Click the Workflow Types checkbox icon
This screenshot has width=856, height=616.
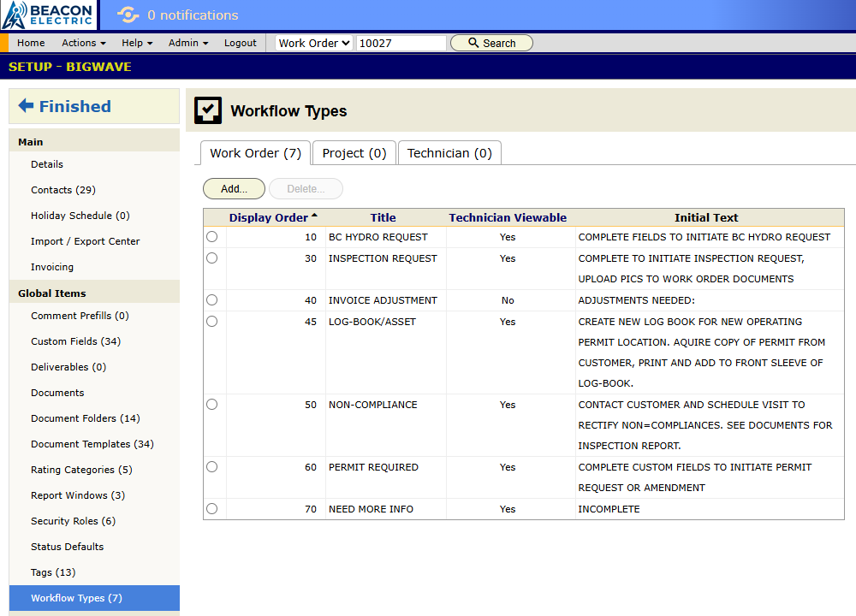pyautogui.click(x=208, y=110)
